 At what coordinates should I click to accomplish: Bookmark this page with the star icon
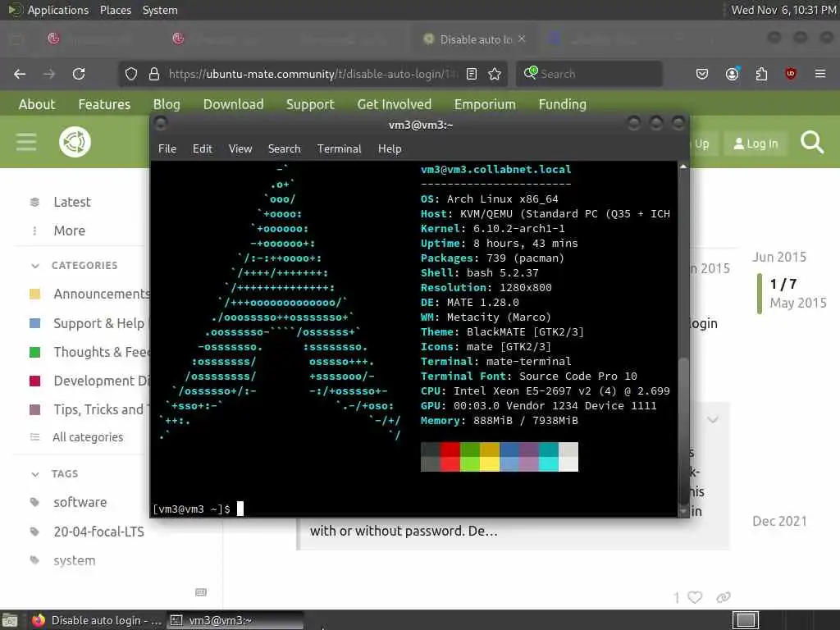(x=495, y=74)
